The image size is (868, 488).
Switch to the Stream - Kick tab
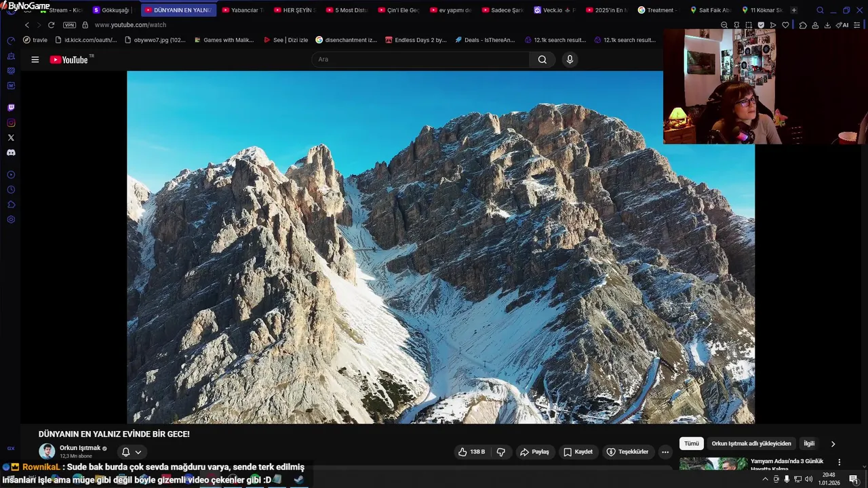pyautogui.click(x=62, y=10)
